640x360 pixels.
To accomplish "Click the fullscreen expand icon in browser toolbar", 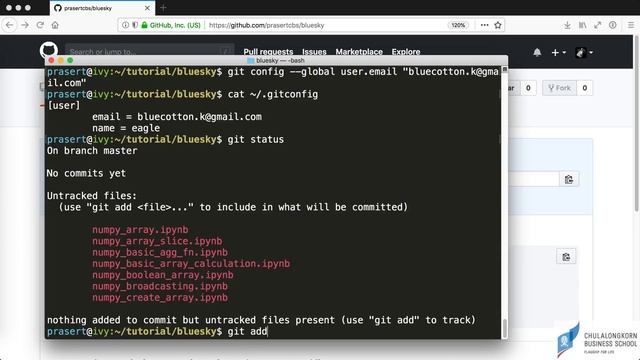I will [x=598, y=25].
